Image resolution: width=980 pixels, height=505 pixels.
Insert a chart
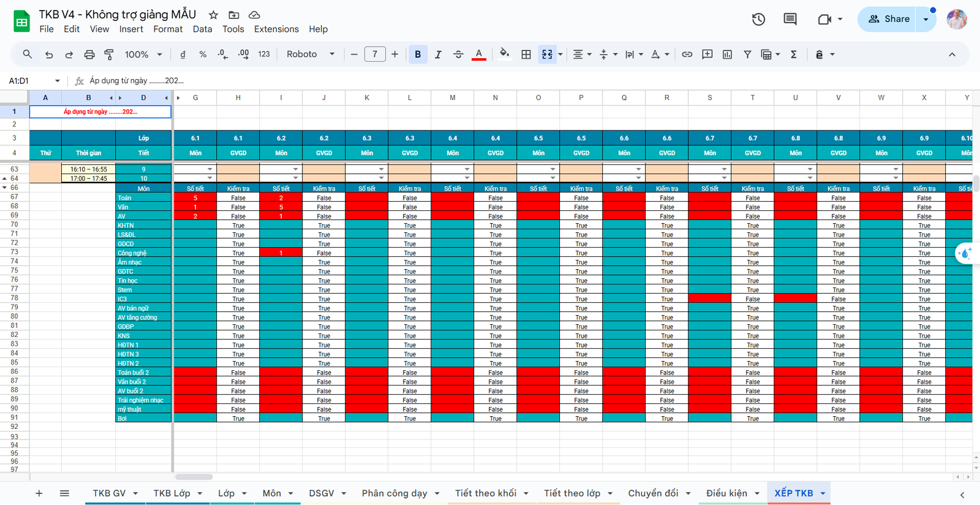[x=728, y=55]
